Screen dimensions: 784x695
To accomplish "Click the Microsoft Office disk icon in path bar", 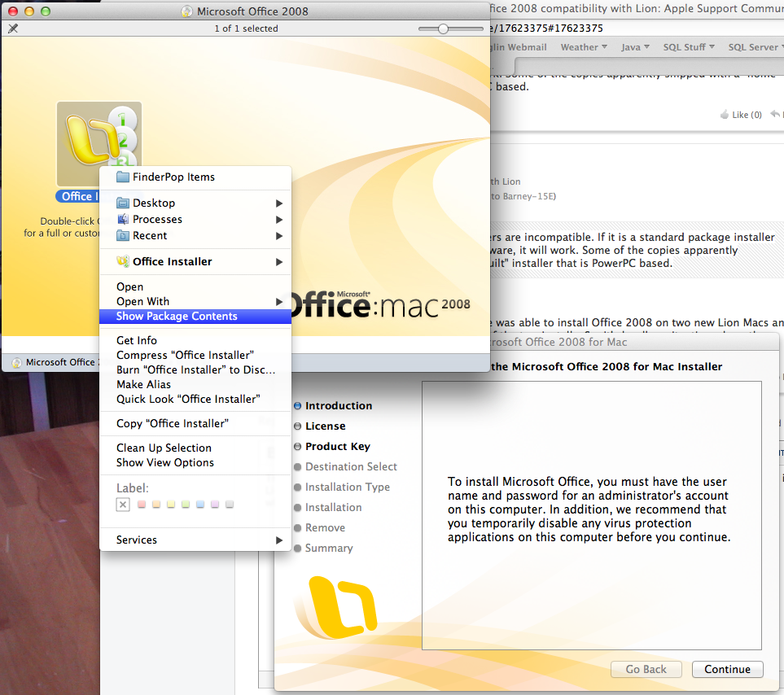I will (x=17, y=363).
